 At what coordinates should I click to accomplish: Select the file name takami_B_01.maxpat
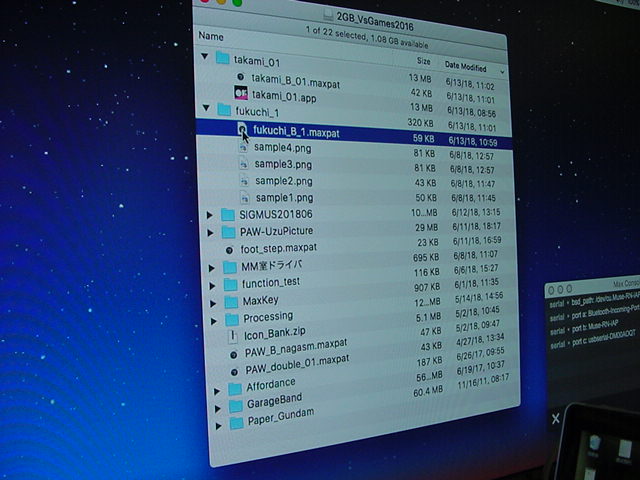click(x=296, y=81)
